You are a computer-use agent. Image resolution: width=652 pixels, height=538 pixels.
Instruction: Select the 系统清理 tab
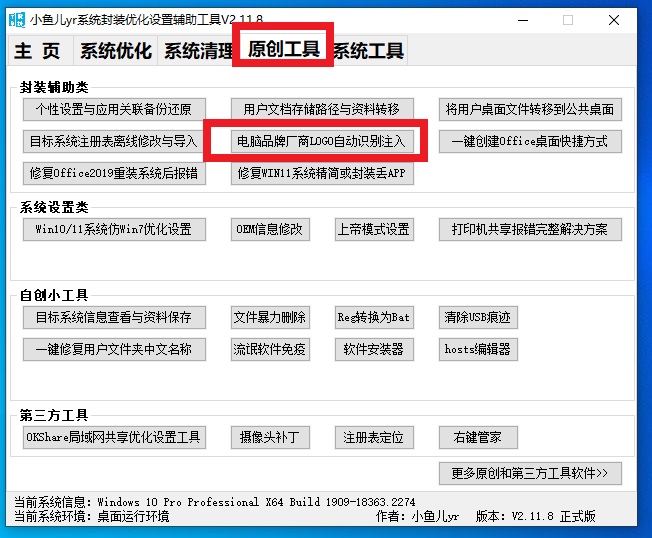198,52
